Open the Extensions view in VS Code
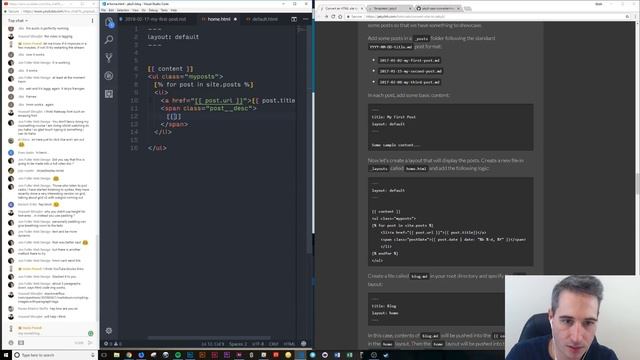Screen dimensions: 640x360 109,94
